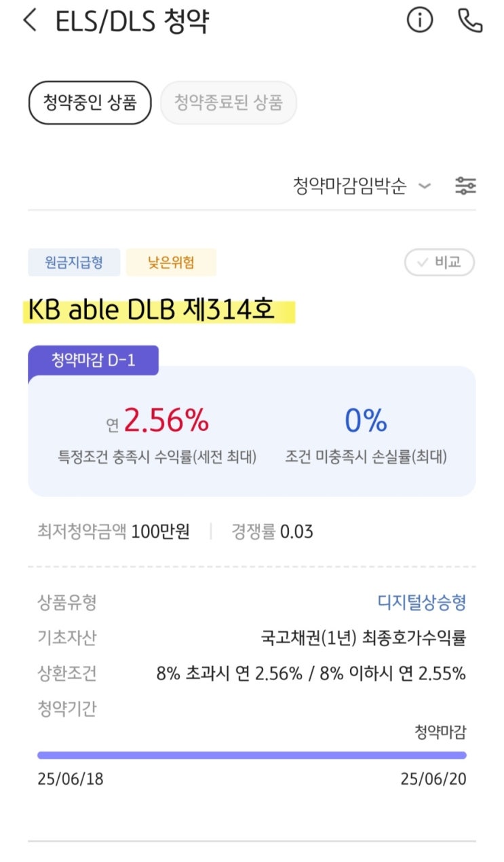Screen dimensions: 504x862
Task: Tap the back arrow to leave ELS/DLS 청약
Action: pos(30,21)
